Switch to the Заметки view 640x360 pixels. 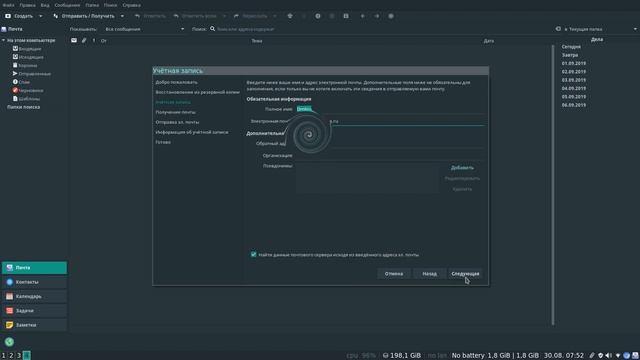(x=34, y=325)
